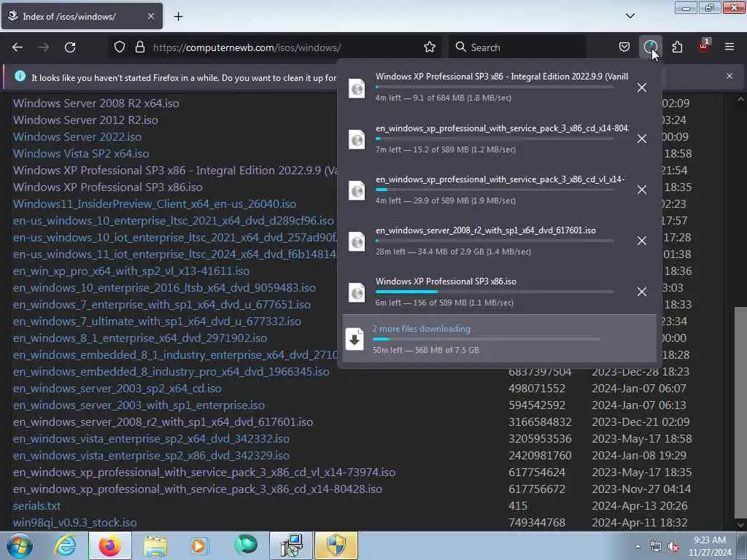Screen dimensions: 747x560
Task: Click the forward navigation arrow
Action: pyautogui.click(x=44, y=47)
